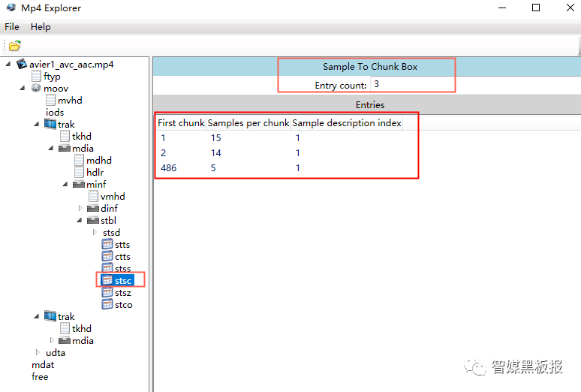Click the first trak film icon
Image resolution: width=581 pixels, height=392 pixels.
(50, 124)
